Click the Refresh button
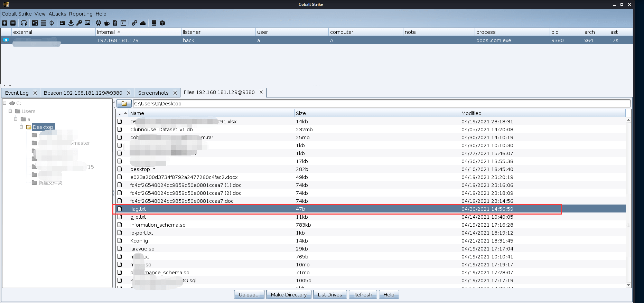Viewport: 644px width, 303px height. (x=363, y=294)
